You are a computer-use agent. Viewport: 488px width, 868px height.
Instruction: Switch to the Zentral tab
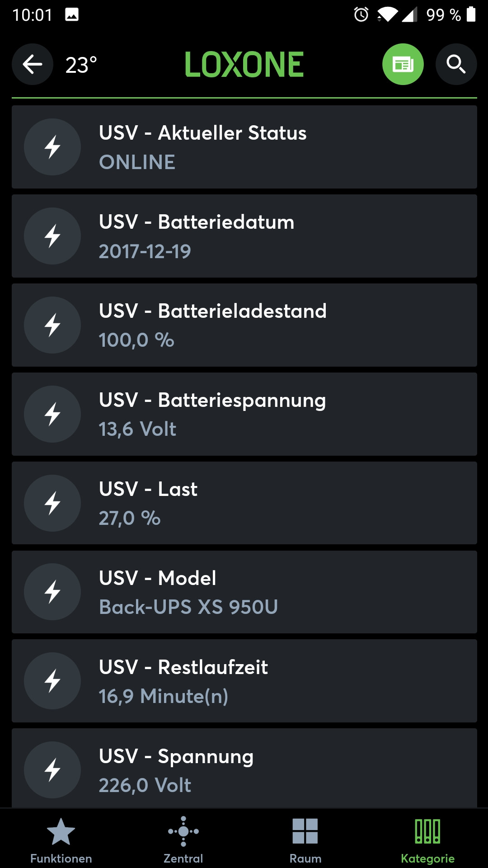click(x=183, y=840)
